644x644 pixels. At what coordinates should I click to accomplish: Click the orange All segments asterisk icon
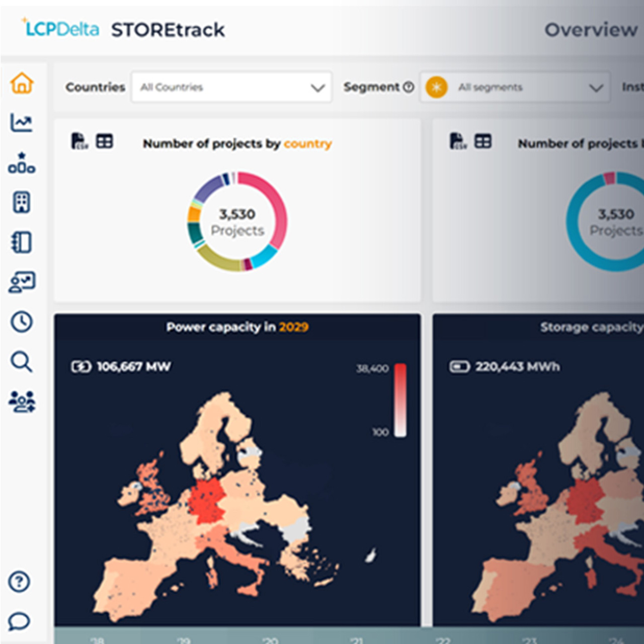pos(436,87)
